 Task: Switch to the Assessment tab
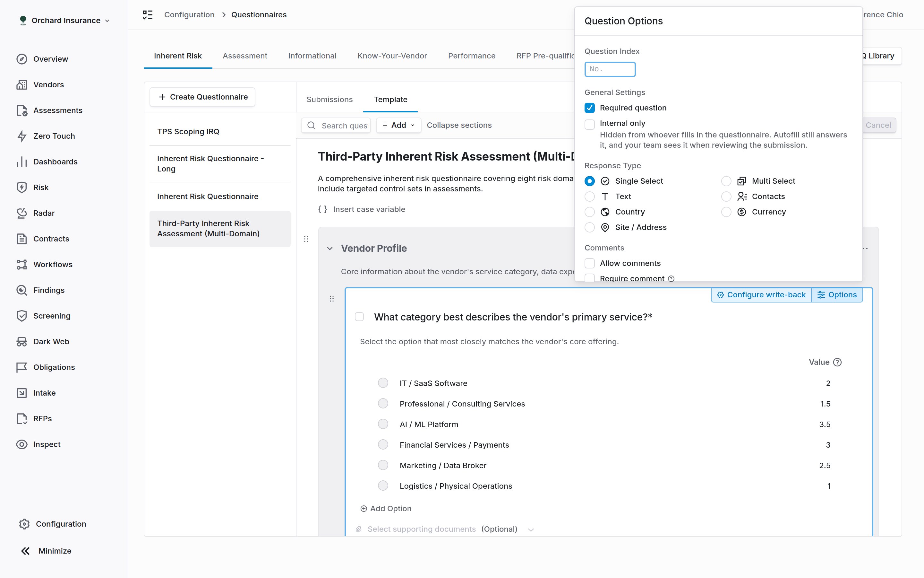tap(245, 56)
